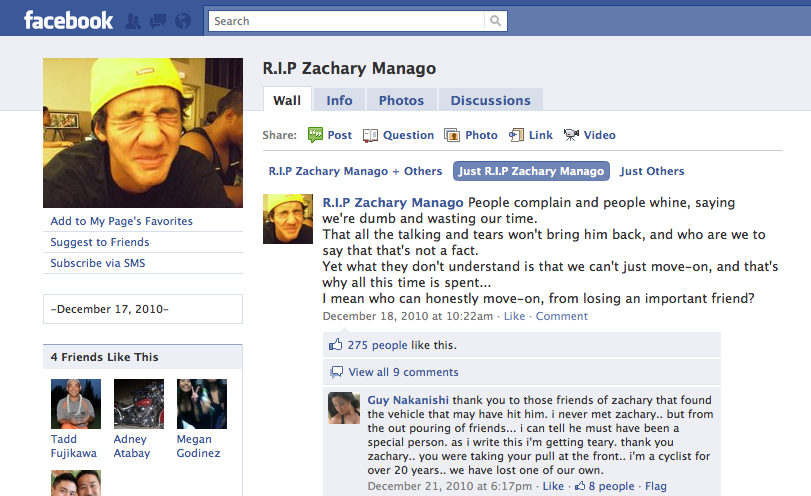This screenshot has height=496, width=811.
Task: Click the Post share icon
Action: [315, 135]
